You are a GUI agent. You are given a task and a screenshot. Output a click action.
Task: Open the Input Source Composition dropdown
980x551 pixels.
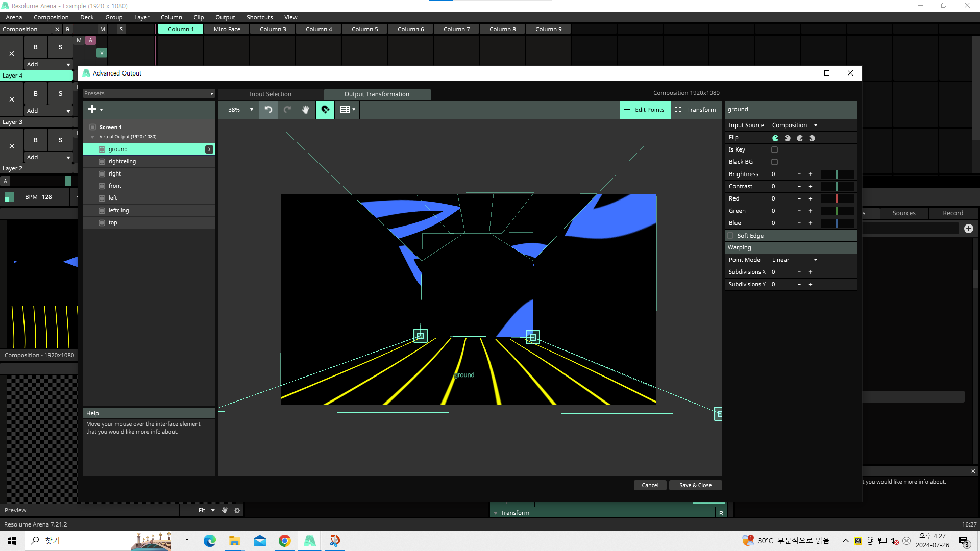795,125
